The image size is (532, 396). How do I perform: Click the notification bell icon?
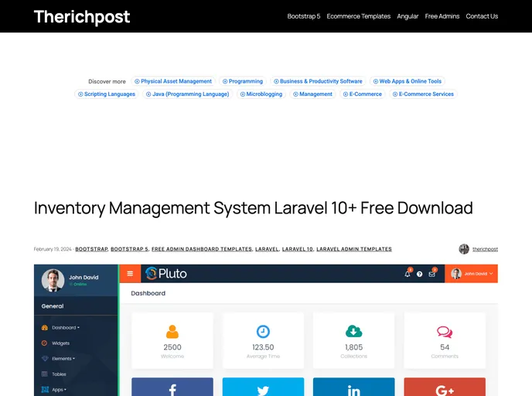(x=407, y=274)
